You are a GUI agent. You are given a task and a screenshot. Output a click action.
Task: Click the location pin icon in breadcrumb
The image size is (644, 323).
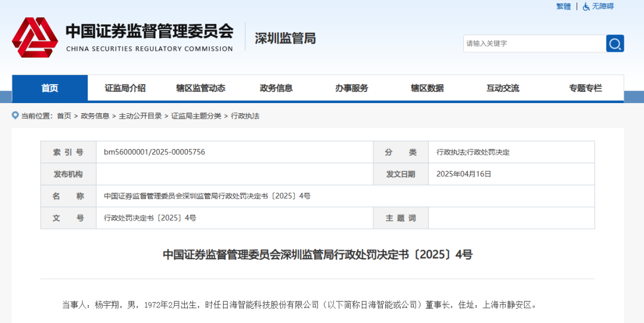pos(16,116)
